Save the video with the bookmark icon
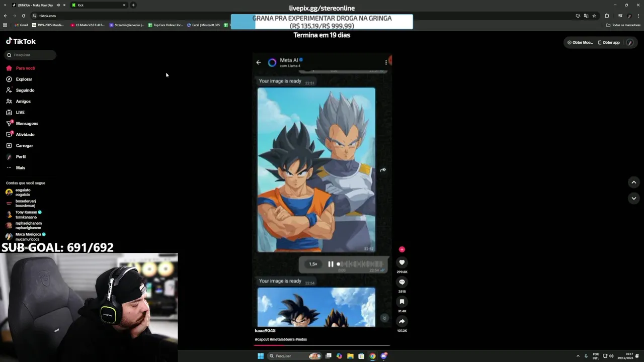This screenshot has width=644, height=362. 401,302
